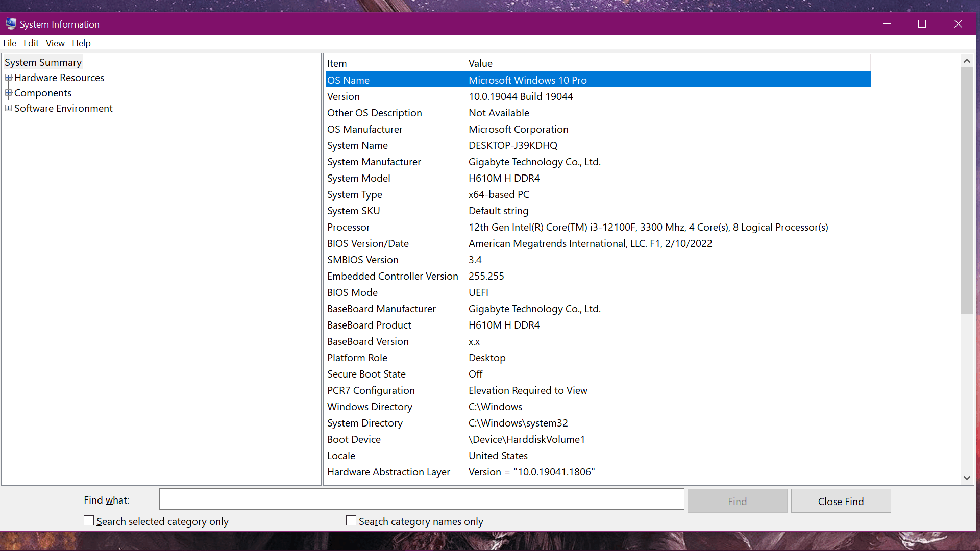This screenshot has height=551, width=980.
Task: Open the File menu
Action: pyautogui.click(x=10, y=43)
